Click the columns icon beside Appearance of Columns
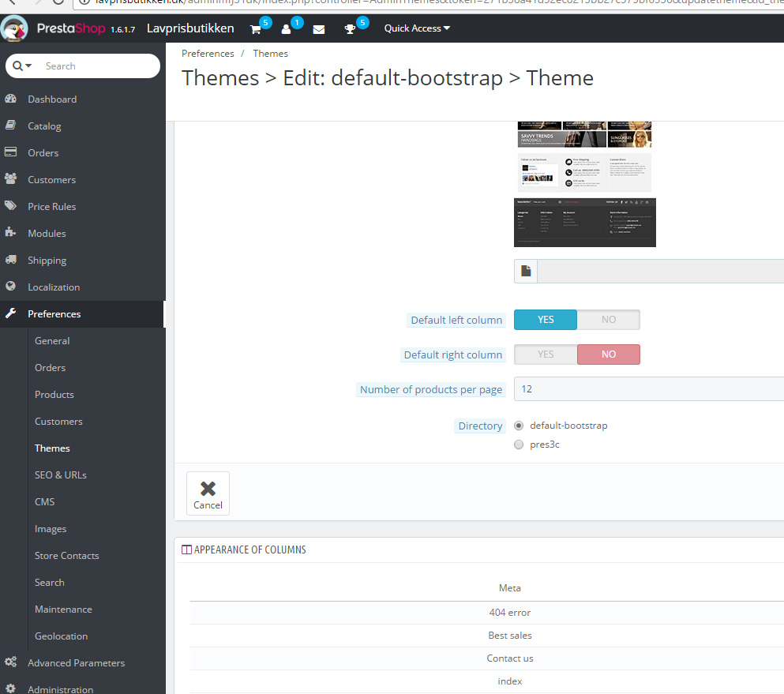 pyautogui.click(x=186, y=550)
